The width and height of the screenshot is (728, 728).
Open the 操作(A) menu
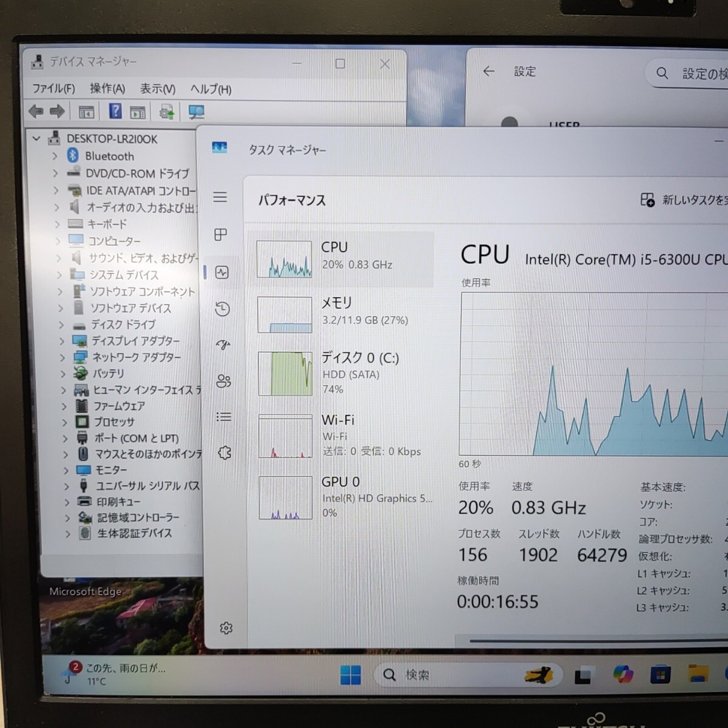(107, 89)
